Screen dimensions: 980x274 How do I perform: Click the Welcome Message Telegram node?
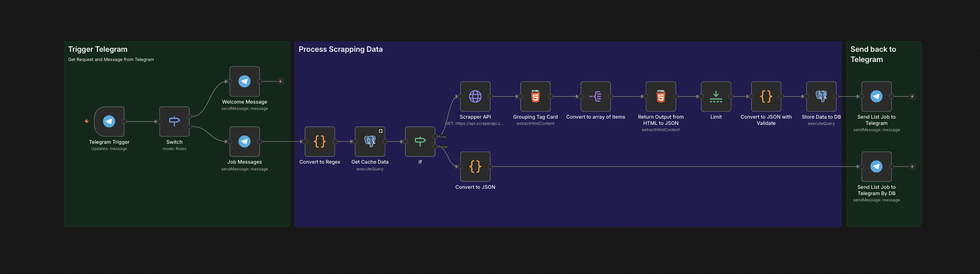click(x=244, y=81)
